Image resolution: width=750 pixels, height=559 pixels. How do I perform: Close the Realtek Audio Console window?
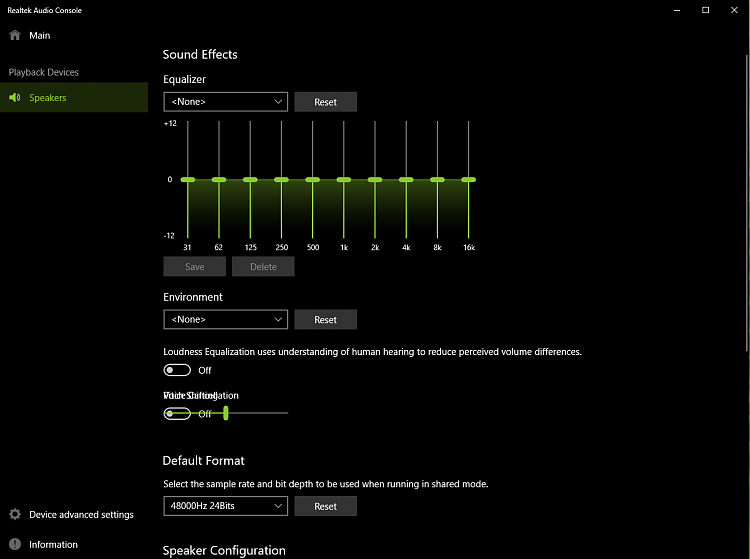tap(734, 10)
